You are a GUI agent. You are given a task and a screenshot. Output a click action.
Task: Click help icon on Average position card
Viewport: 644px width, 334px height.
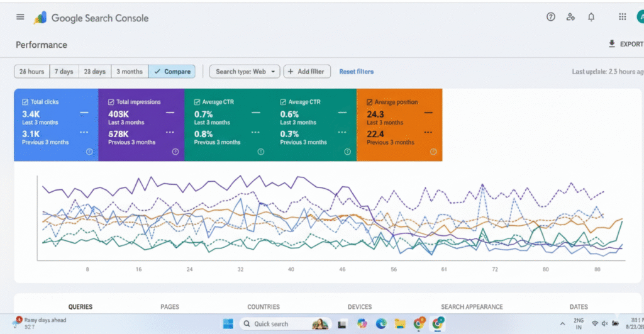[x=433, y=152]
